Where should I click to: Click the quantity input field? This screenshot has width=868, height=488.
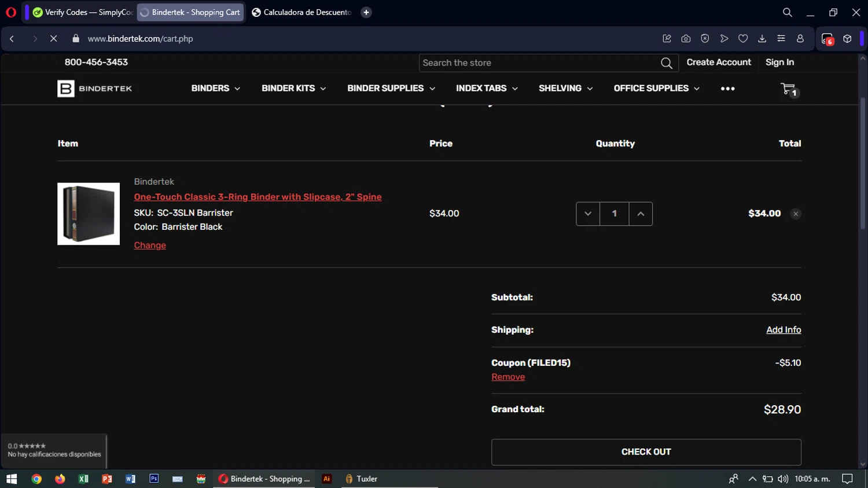click(x=614, y=214)
